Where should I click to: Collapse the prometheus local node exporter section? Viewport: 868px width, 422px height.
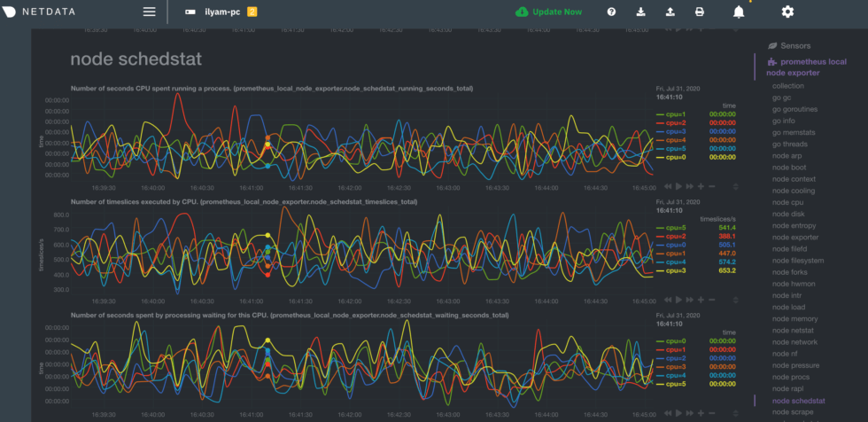pos(804,67)
